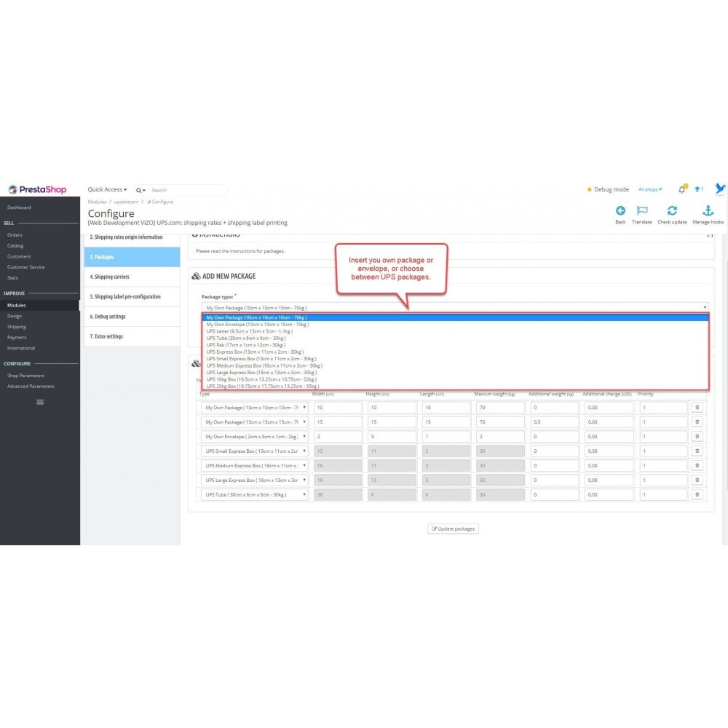
Task: Open Dashboard in the sidebar
Action: (19, 207)
